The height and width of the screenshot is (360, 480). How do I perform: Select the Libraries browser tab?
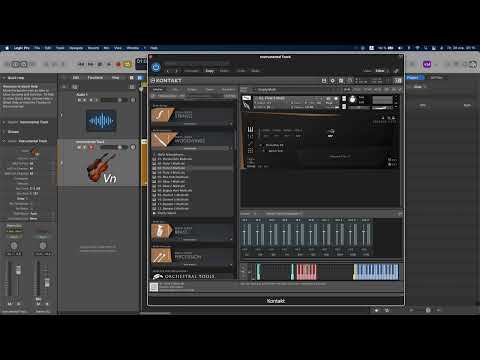tap(157, 90)
